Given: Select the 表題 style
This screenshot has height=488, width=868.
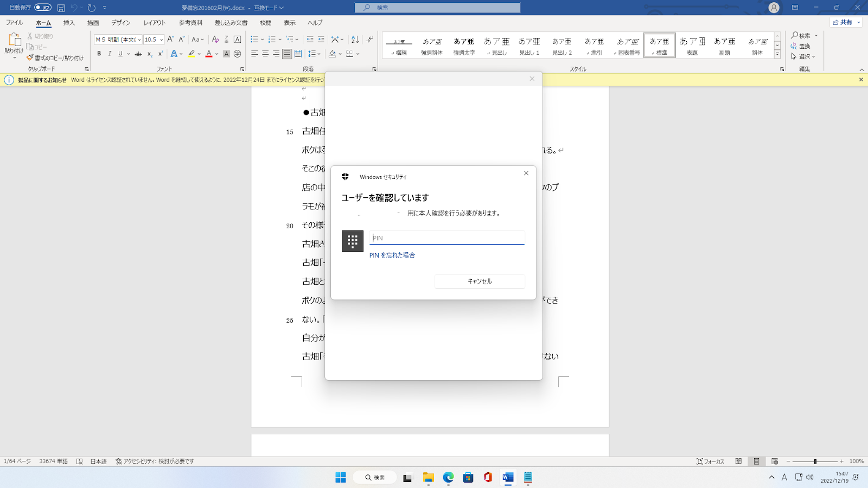Looking at the screenshot, I should click(x=692, y=46).
